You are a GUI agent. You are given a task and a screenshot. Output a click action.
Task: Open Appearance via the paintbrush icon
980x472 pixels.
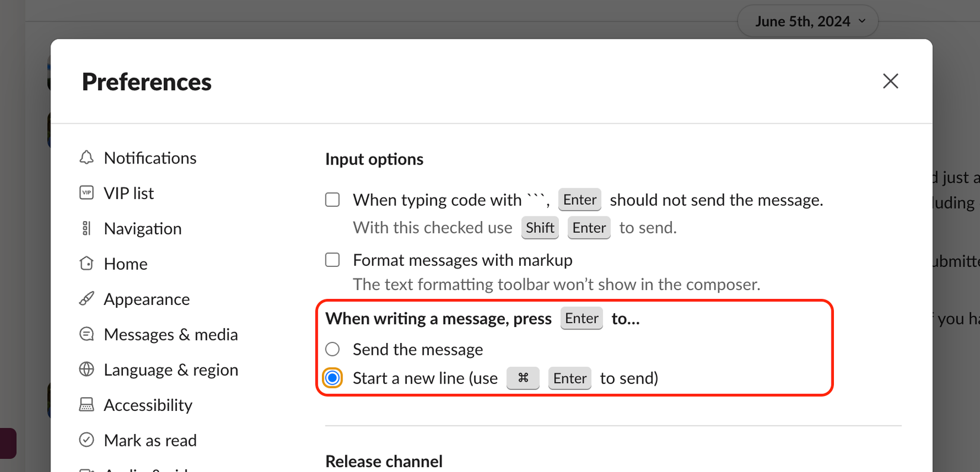click(87, 298)
